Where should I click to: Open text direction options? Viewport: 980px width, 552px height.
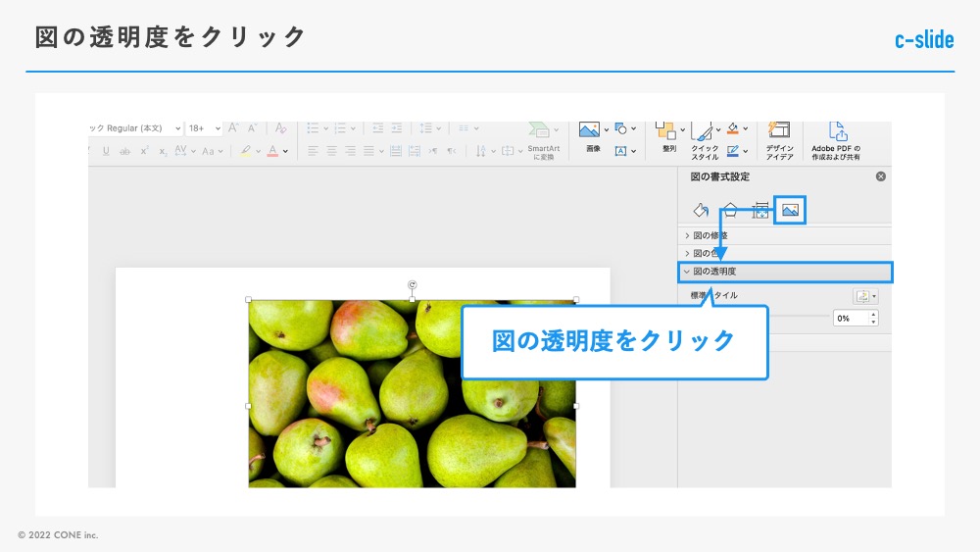click(485, 151)
